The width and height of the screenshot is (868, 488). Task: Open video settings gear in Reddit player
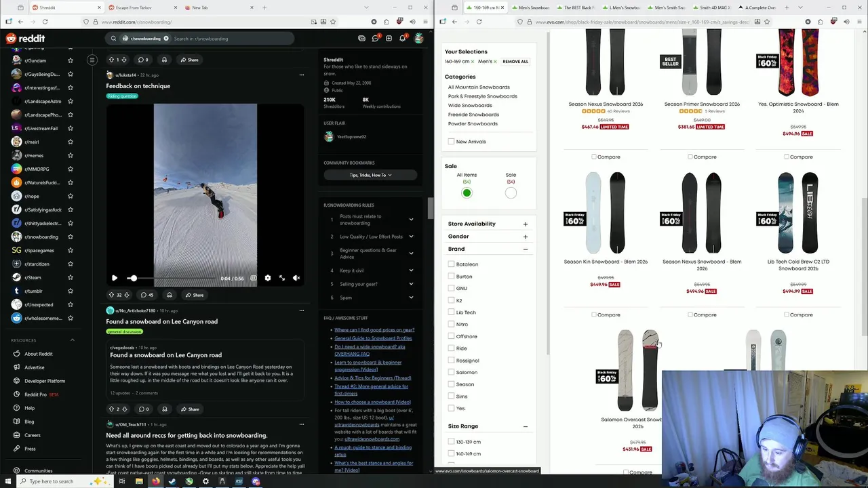coord(267,278)
